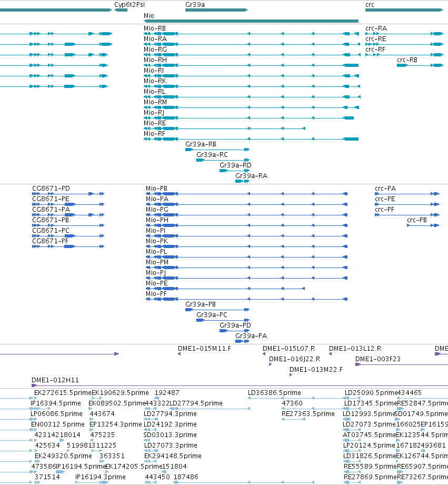Viewport: 448px width, 485px height.
Task: Click the Mio-RJ transcript label
Action: pos(154,112)
